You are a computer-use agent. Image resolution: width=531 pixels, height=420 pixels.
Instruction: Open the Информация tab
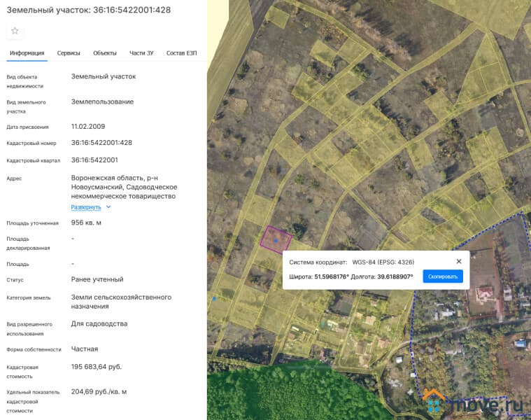[27, 53]
